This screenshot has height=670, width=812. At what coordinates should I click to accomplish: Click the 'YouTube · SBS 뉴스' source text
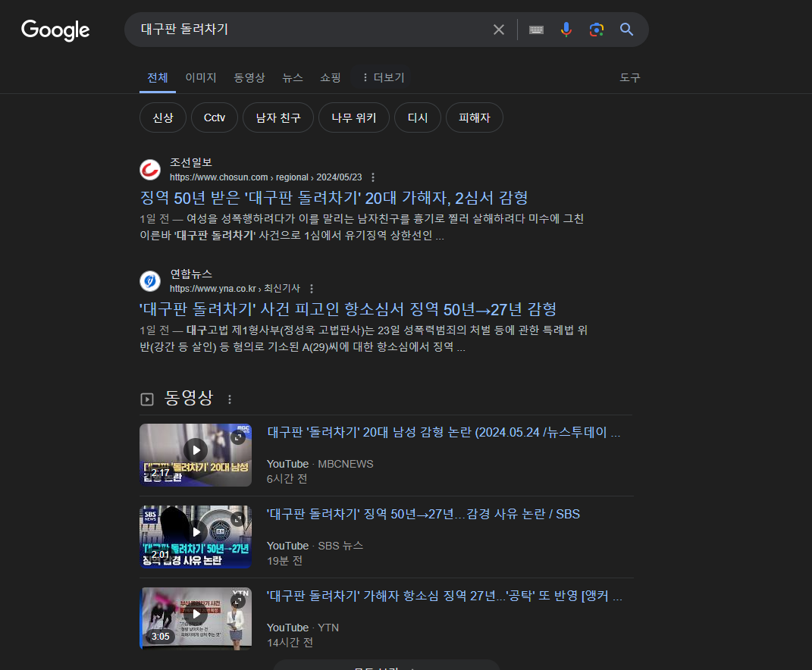point(315,546)
